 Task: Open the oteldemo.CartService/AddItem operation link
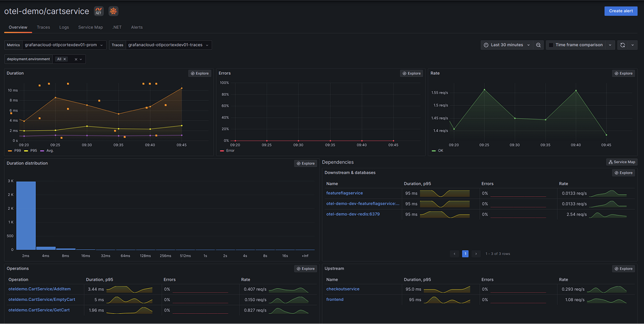[39, 289]
